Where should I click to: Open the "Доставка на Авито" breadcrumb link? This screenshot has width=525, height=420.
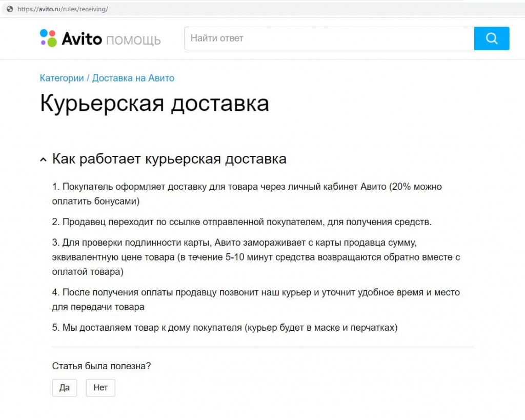coord(133,78)
